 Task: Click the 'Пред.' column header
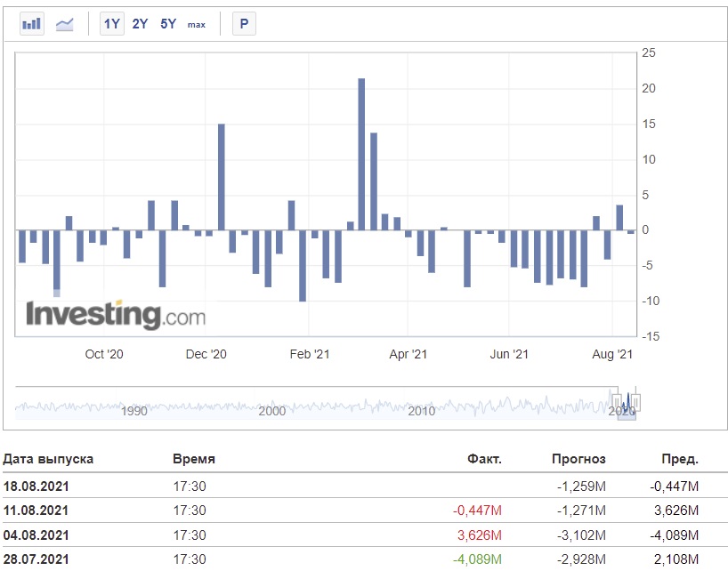tap(680, 459)
